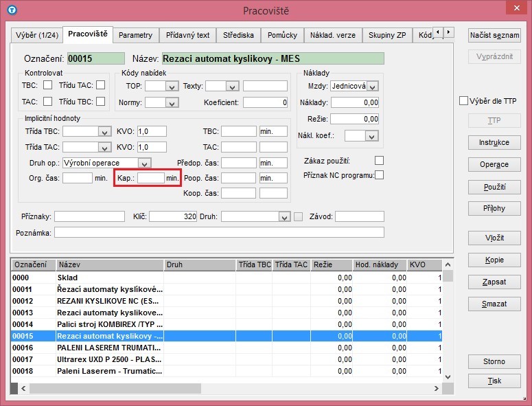Click the app logo icon in title bar
The image size is (532, 406).
point(12,10)
